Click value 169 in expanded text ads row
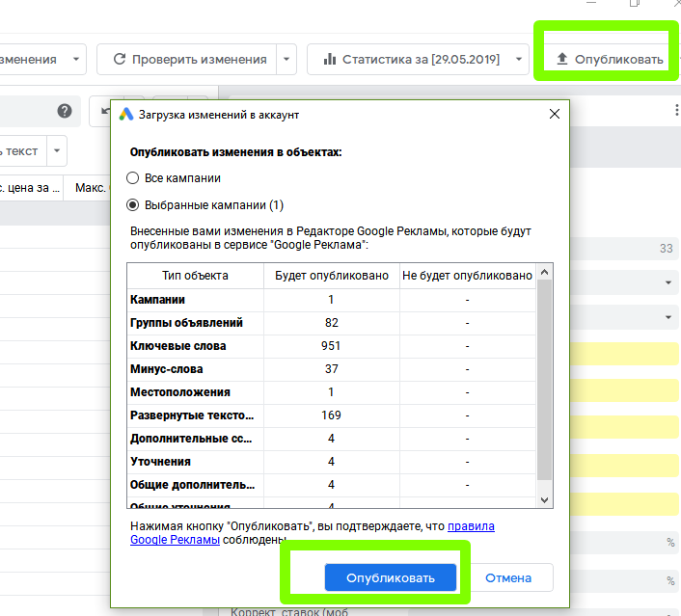Image resolution: width=681 pixels, height=616 pixels. pyautogui.click(x=331, y=415)
